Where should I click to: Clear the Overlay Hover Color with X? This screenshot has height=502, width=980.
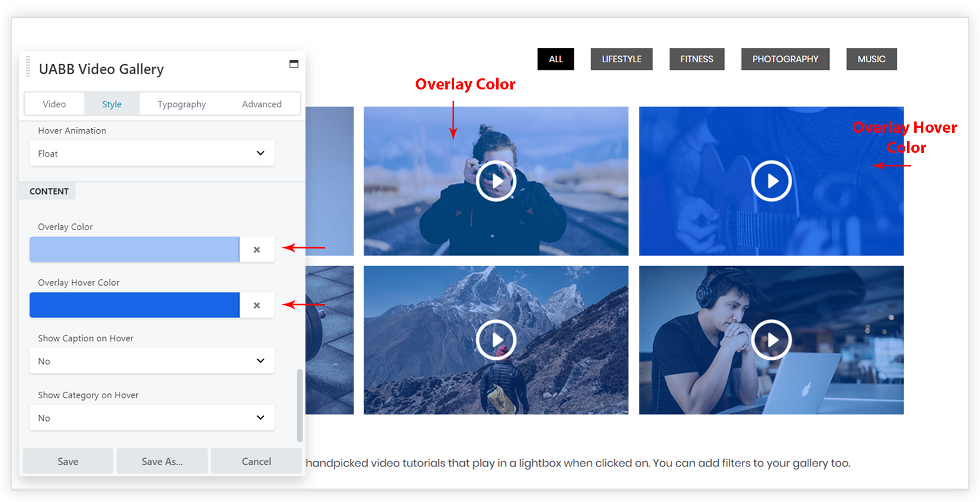point(256,305)
